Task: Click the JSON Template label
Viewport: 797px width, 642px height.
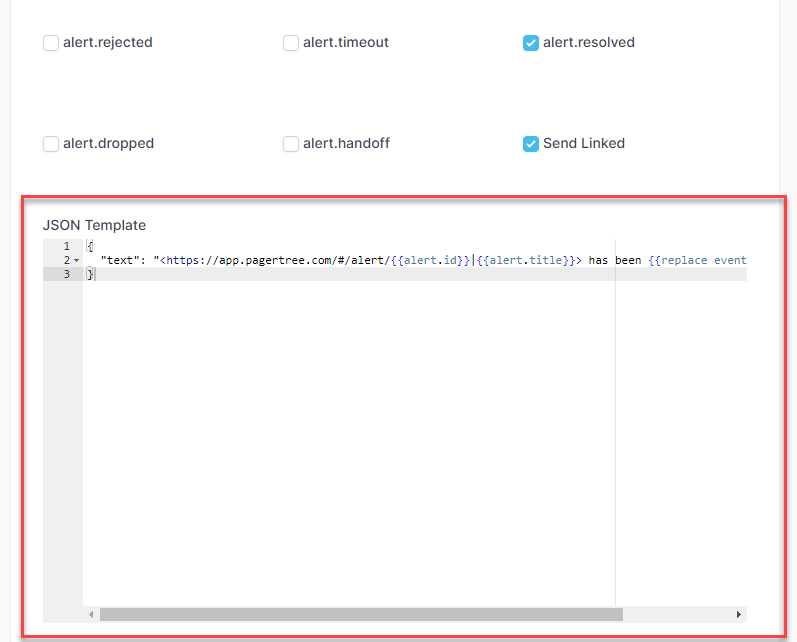Action: click(94, 225)
